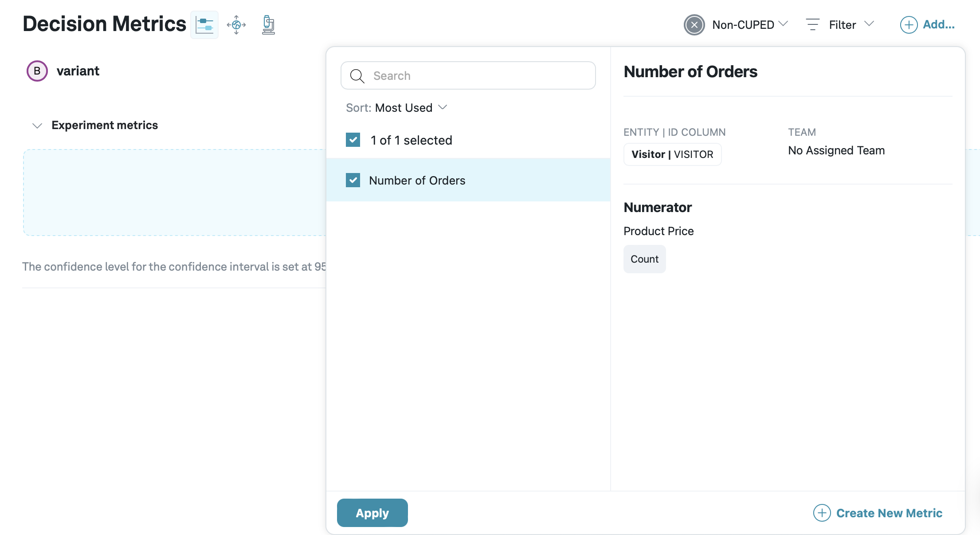Click the search magnifier in the metrics panel
The height and width of the screenshot is (535, 980).
pos(357,76)
